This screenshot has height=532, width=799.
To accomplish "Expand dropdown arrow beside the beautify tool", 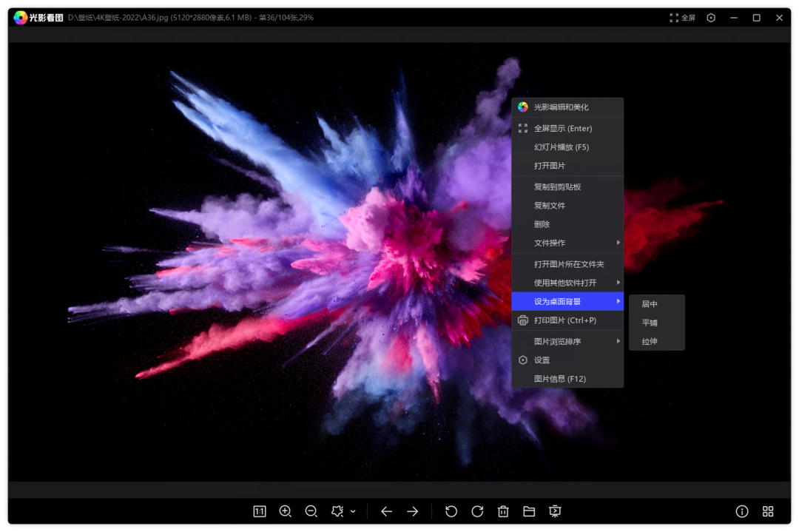I will click(x=353, y=511).
